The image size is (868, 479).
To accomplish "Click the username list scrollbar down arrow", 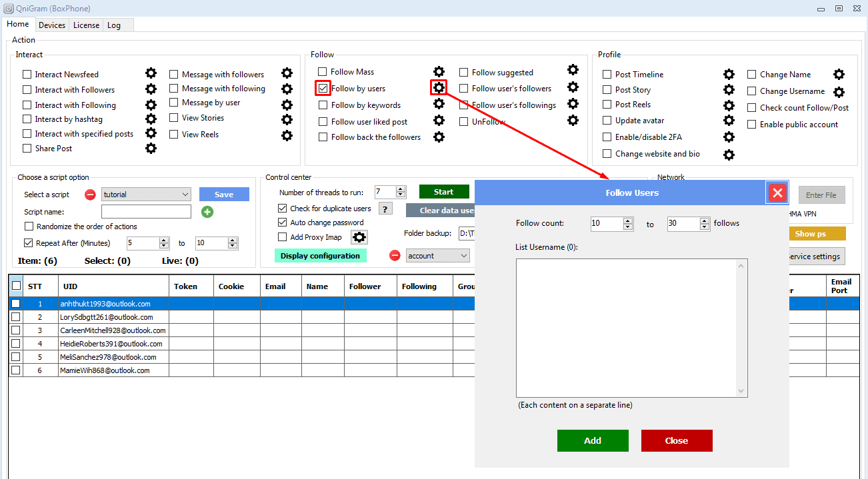I will tap(741, 391).
